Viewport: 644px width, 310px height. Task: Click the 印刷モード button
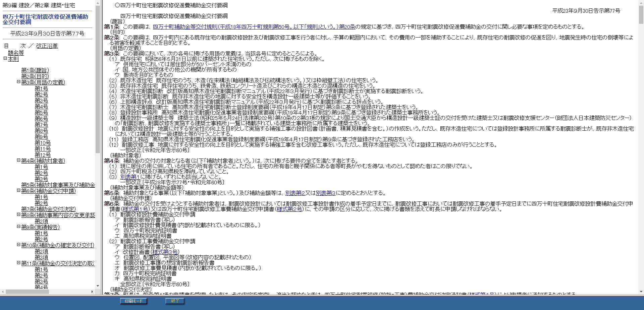click(133, 301)
